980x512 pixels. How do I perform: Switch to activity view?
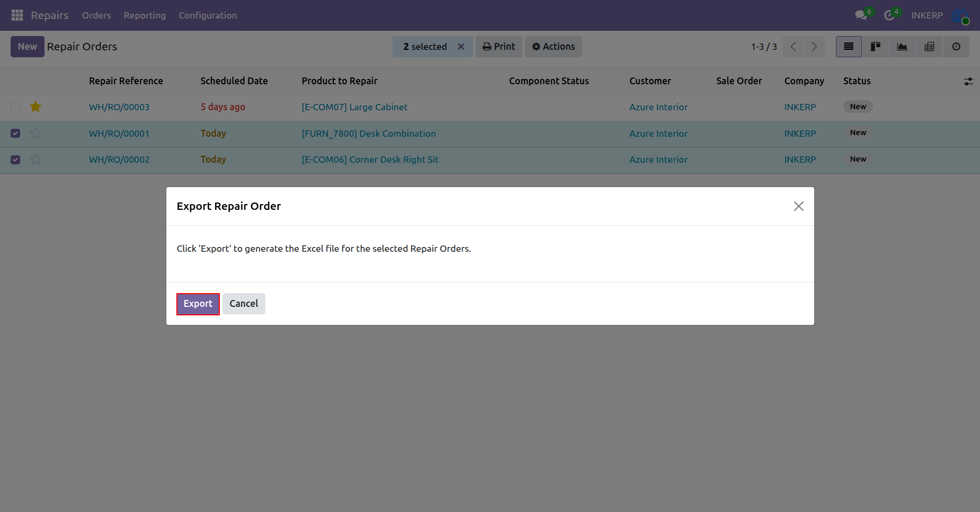click(x=956, y=47)
